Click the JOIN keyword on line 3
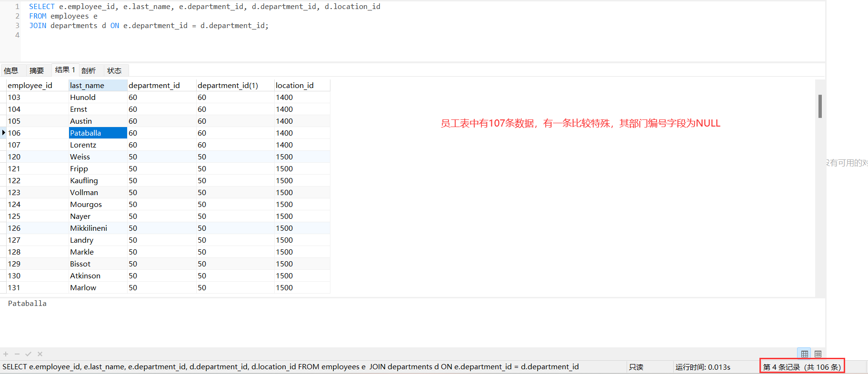This screenshot has width=868, height=374. (38, 26)
